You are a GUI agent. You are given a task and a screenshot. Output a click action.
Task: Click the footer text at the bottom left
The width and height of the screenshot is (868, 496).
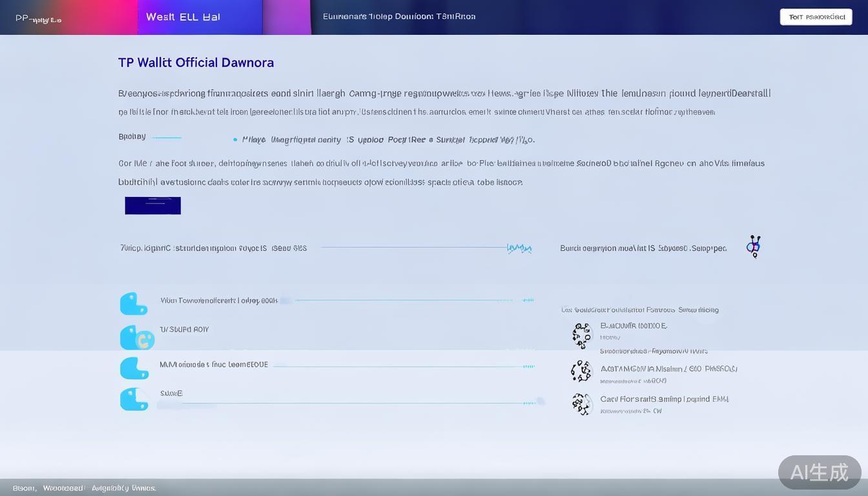[84, 488]
